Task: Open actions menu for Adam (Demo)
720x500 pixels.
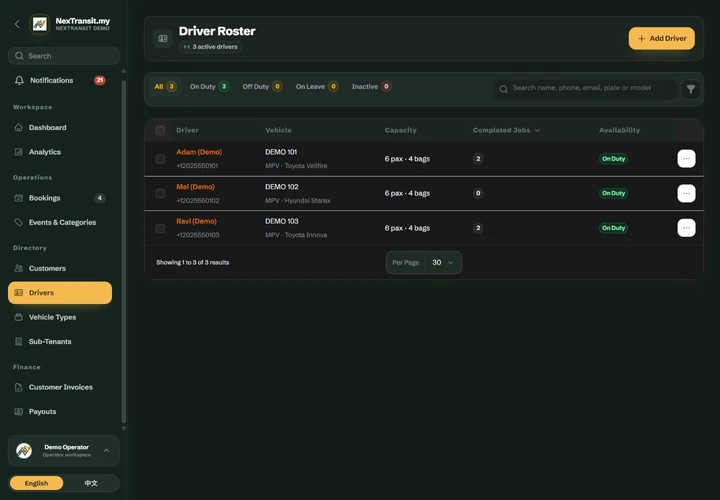Action: [686, 159]
